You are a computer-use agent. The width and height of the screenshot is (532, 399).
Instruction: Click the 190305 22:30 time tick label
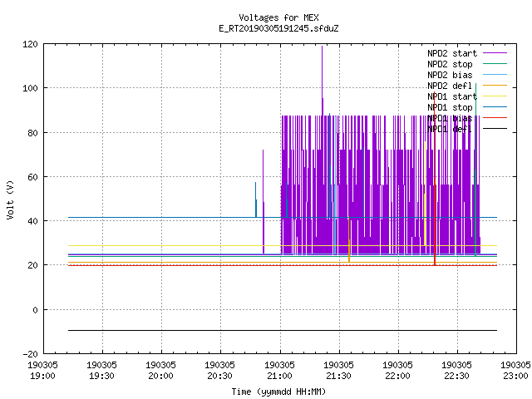tap(456, 370)
